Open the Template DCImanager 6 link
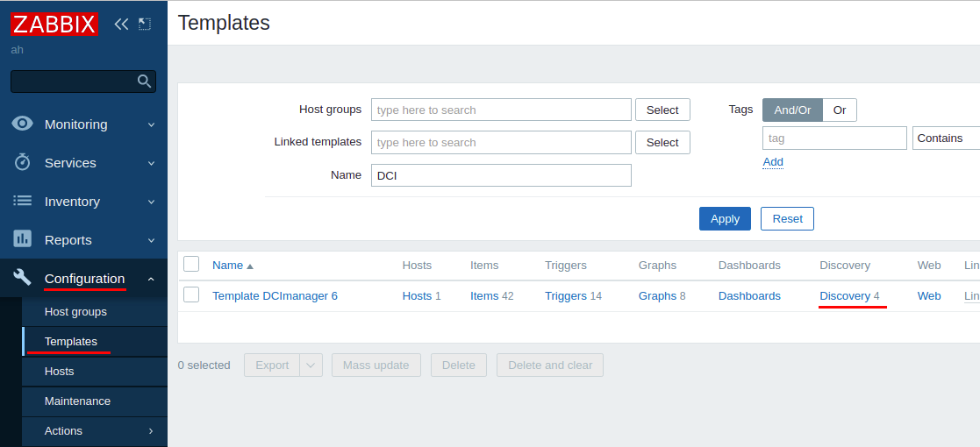The image size is (980, 447). (275, 296)
